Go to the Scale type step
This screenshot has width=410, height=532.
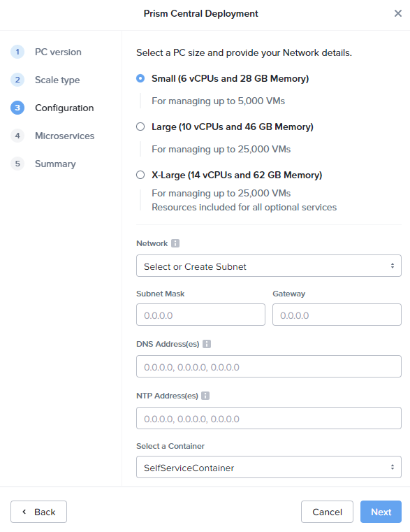click(57, 80)
